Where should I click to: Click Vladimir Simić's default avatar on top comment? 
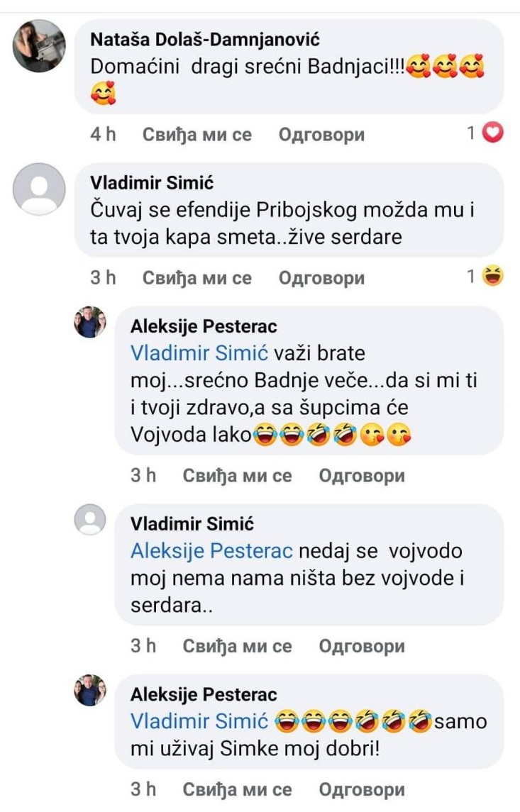click(39, 189)
